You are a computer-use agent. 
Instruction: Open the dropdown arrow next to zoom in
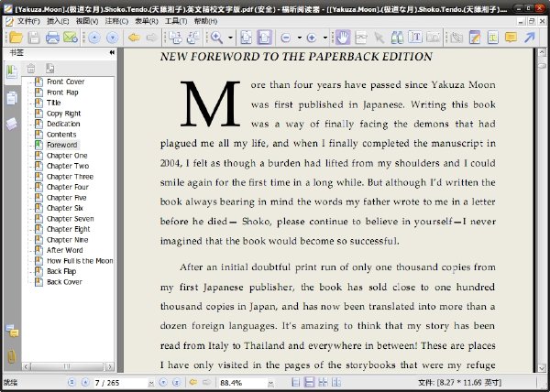[325, 38]
